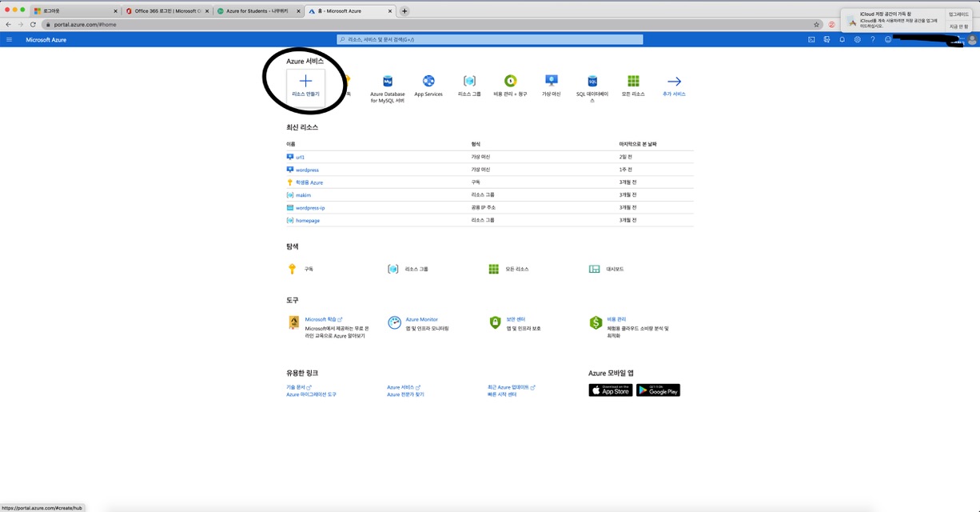Open wordpress-ip resource

coord(310,208)
